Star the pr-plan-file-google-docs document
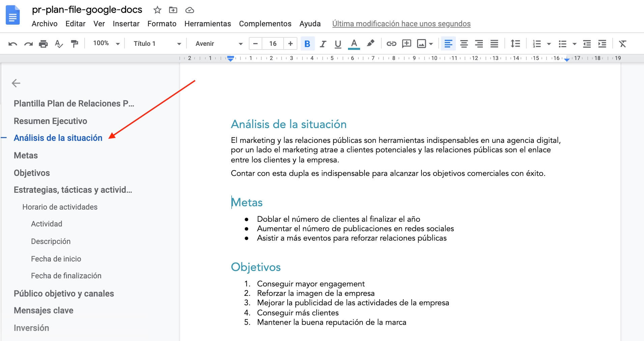644x341 pixels. pyautogui.click(x=157, y=10)
